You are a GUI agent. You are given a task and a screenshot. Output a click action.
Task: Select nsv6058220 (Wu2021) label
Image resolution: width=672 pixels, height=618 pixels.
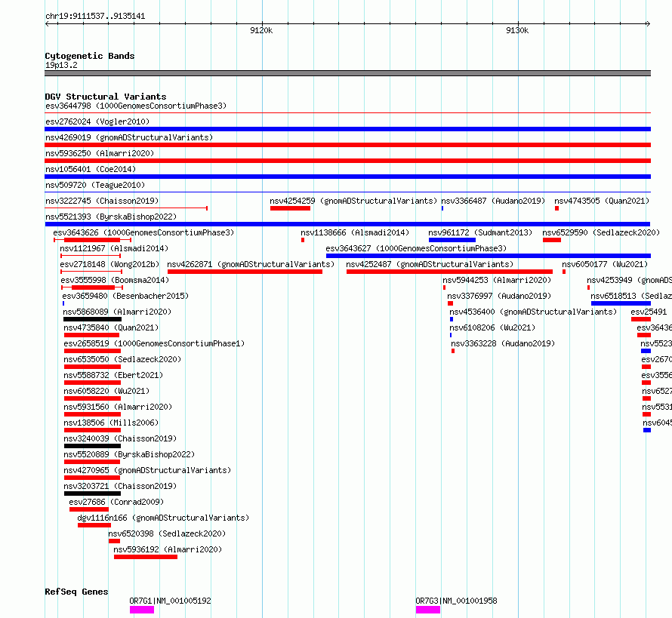[x=106, y=391]
